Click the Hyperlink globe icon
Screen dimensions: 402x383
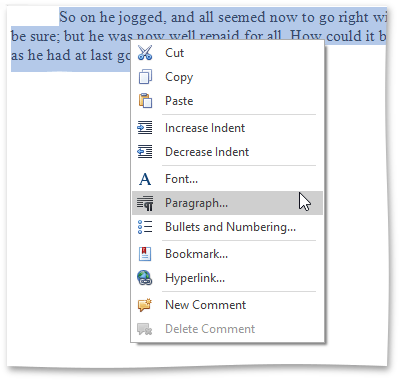[x=145, y=278]
